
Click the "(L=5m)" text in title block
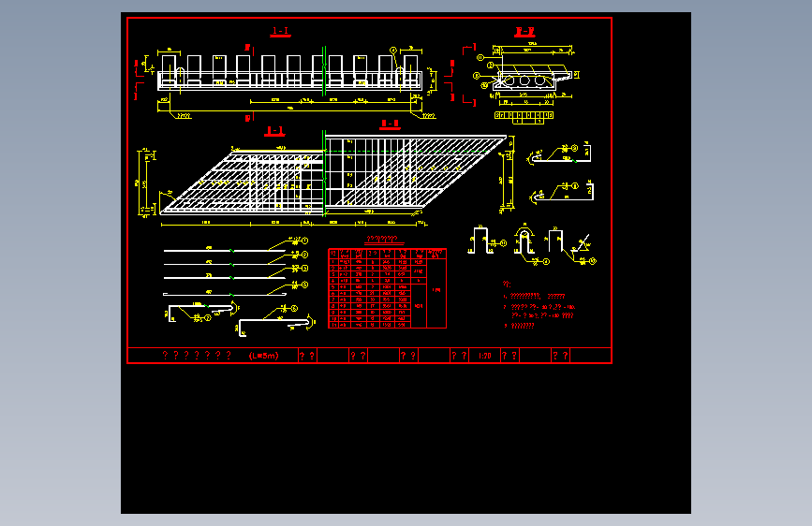[x=263, y=356]
